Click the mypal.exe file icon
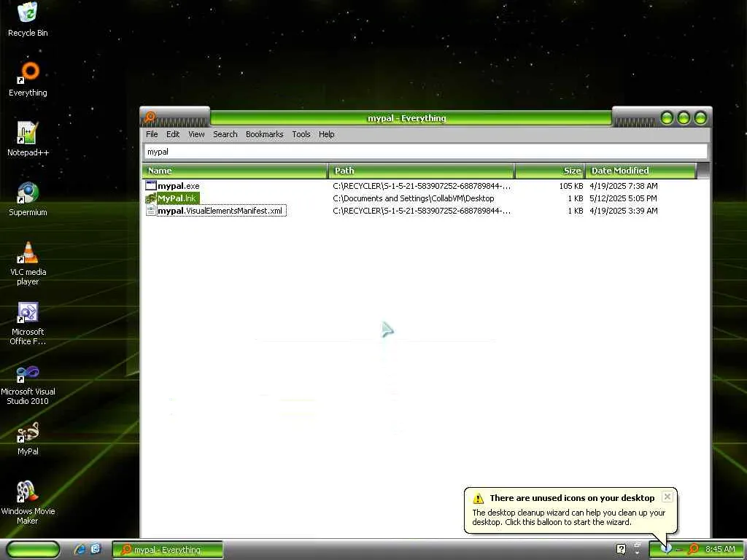Image resolution: width=747 pixels, height=560 pixels. (x=150, y=186)
